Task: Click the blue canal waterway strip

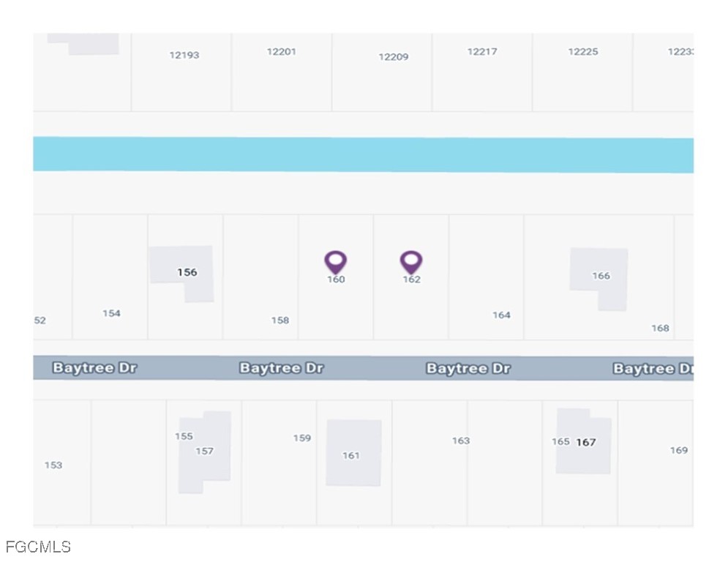Action: coord(363,154)
